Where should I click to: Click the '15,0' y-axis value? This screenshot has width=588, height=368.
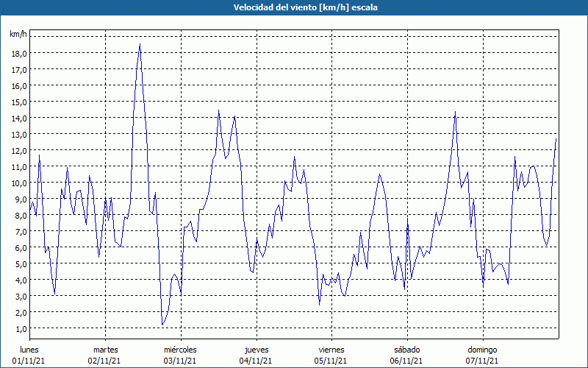pos(19,102)
